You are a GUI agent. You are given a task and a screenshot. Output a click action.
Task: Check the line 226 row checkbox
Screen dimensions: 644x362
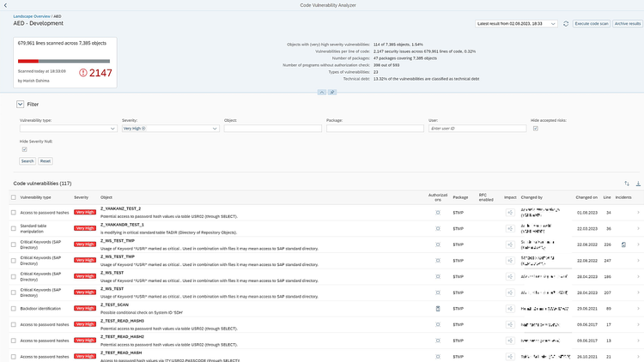(x=14, y=244)
